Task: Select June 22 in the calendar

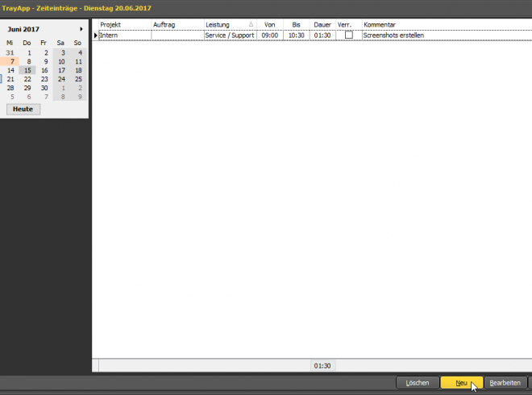Action: click(x=27, y=79)
